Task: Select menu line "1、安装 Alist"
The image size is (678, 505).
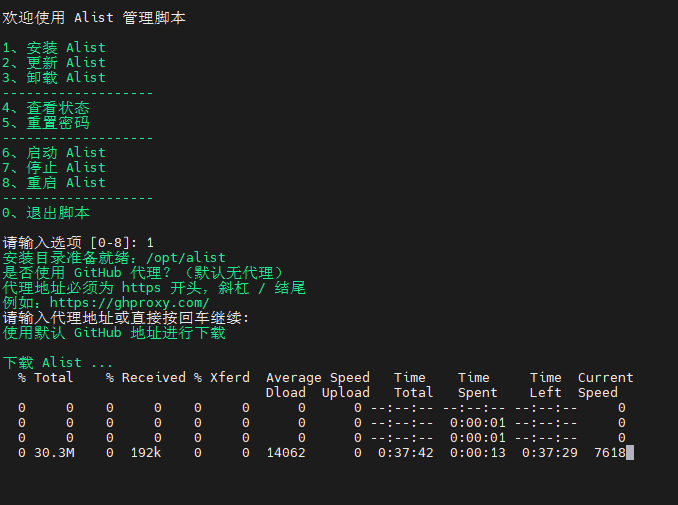Action: (x=54, y=48)
